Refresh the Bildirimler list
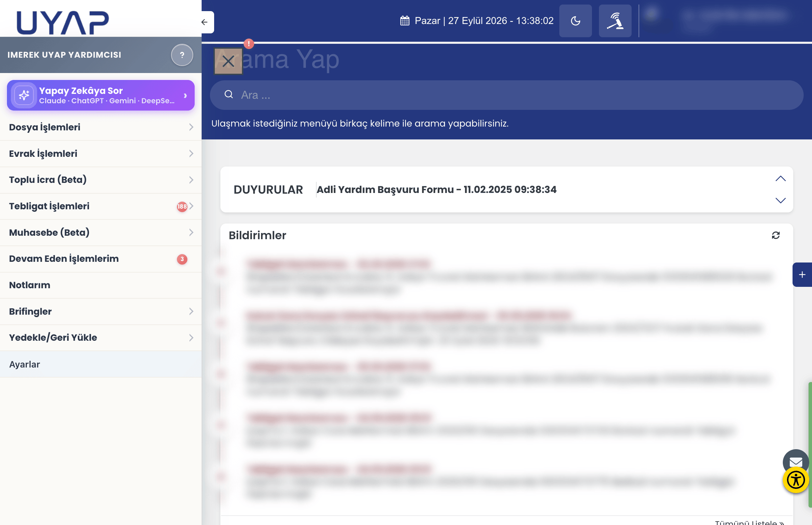The width and height of the screenshot is (812, 525). tap(776, 235)
